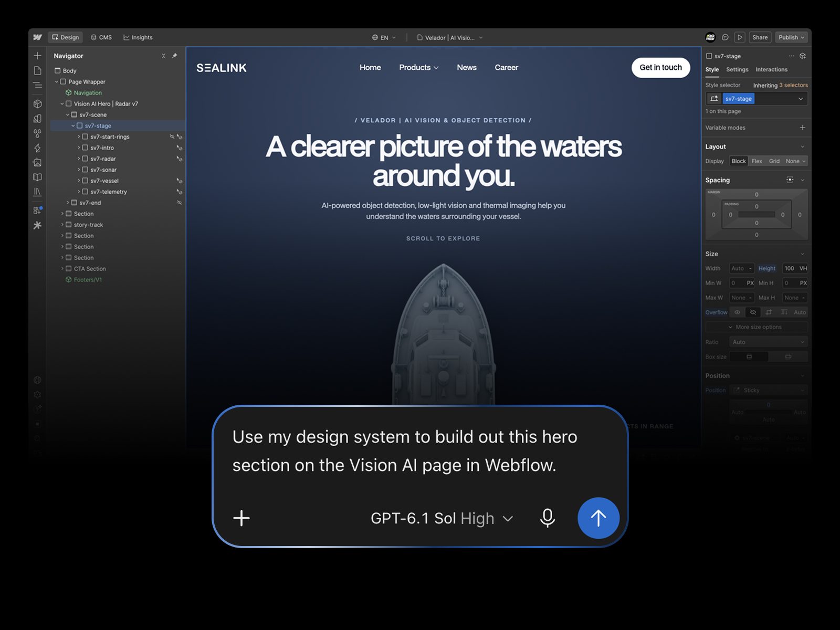Toggle the hidden eye icon on sv7-end row

point(179,203)
